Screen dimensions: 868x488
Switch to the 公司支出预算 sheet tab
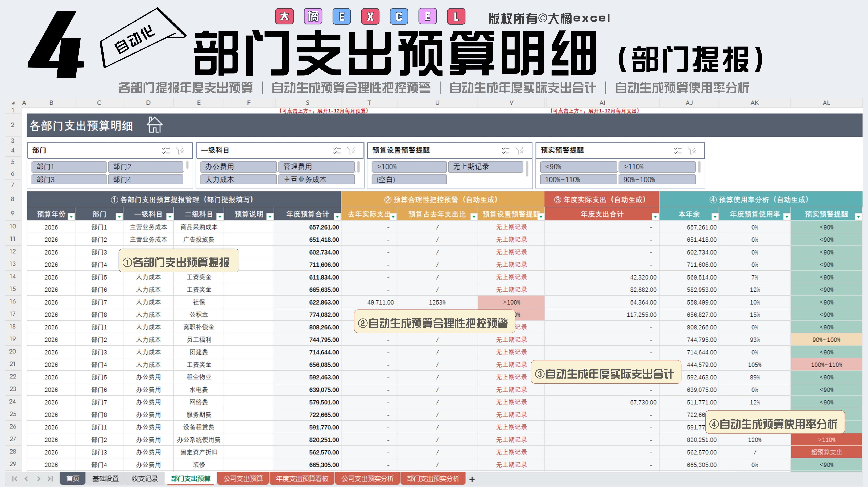pos(243,479)
